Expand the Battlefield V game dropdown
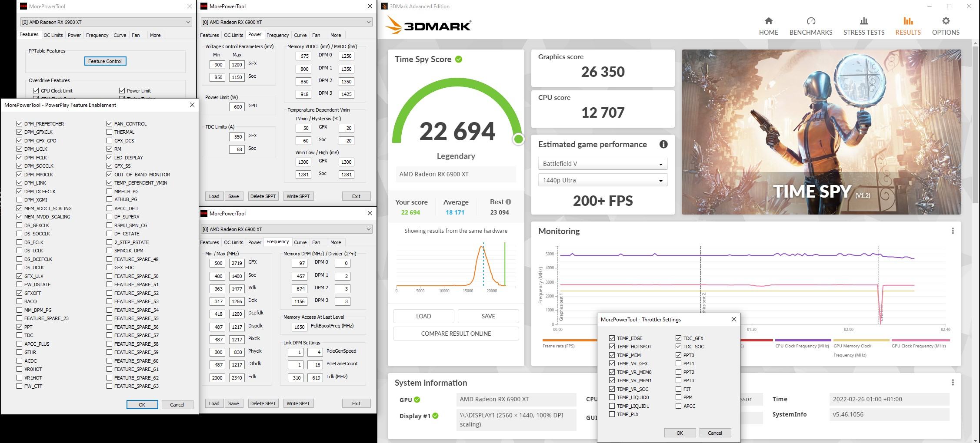The height and width of the screenshot is (443, 980). click(x=603, y=164)
